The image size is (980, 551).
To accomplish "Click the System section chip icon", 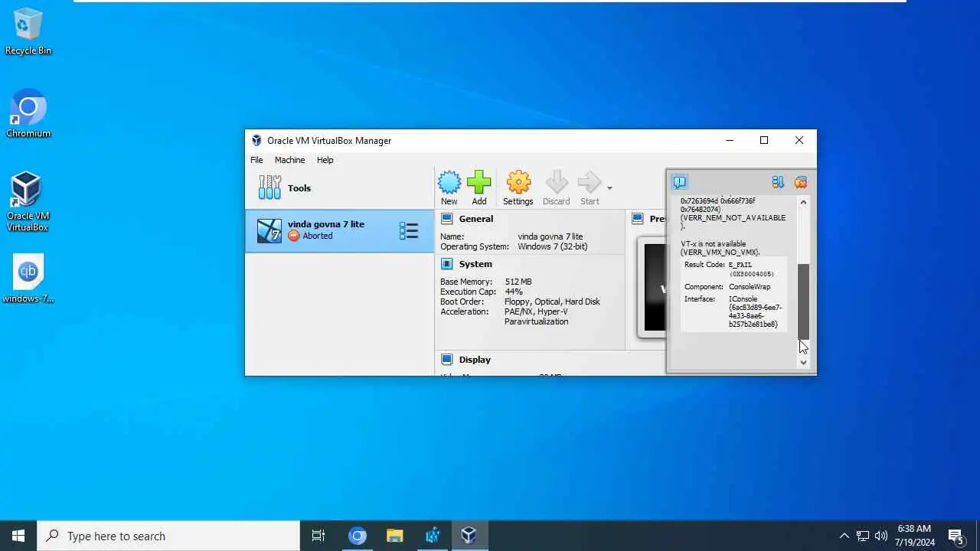I will pyautogui.click(x=446, y=264).
